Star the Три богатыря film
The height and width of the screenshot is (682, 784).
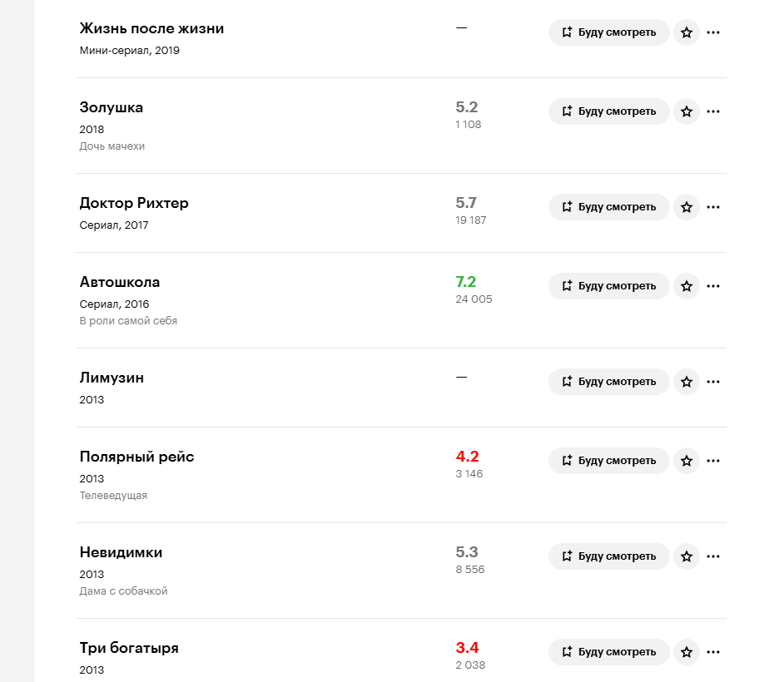click(687, 652)
